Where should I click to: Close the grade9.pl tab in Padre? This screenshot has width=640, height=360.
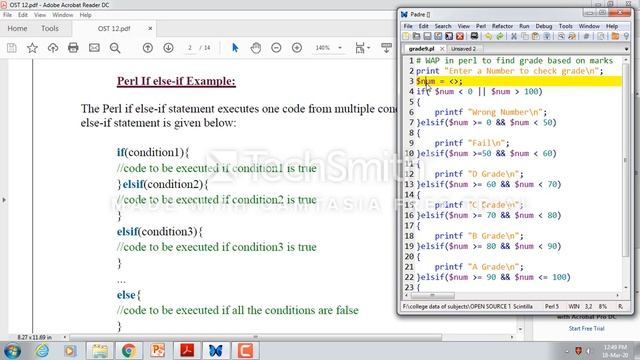click(442, 49)
